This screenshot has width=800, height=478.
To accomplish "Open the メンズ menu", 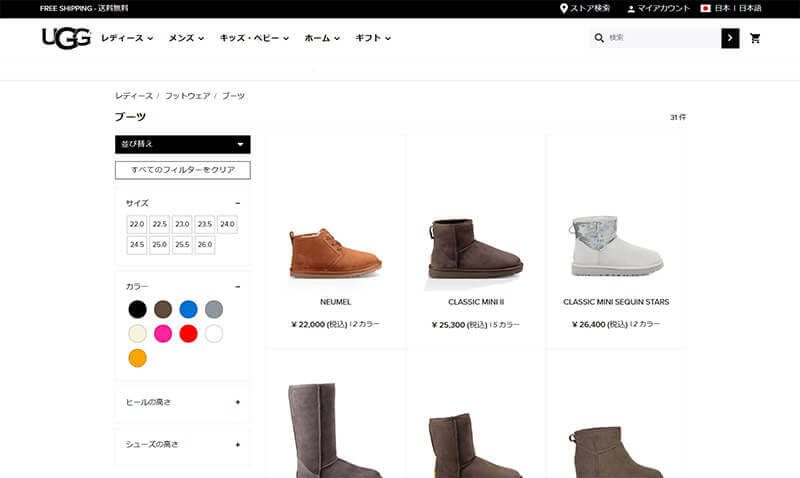I will (186, 38).
